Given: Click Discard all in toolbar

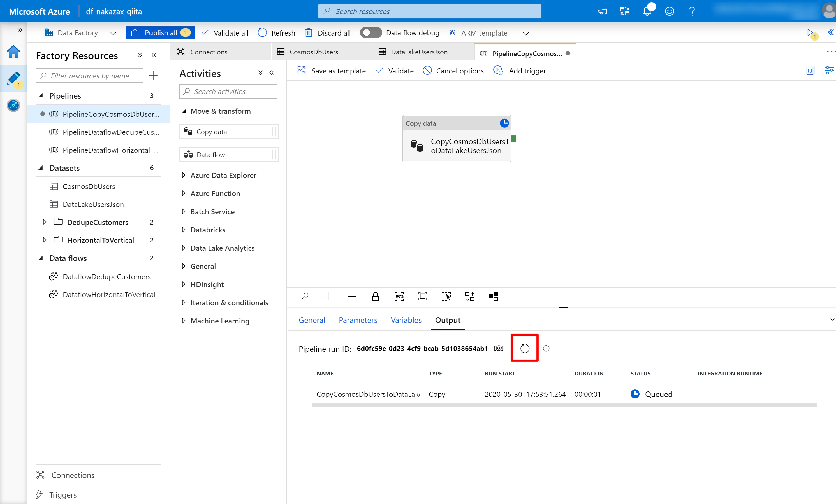Looking at the screenshot, I should (328, 33).
